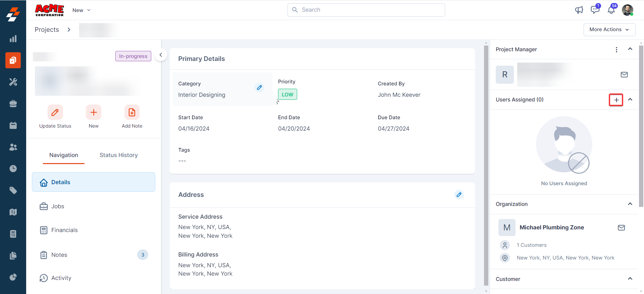Click the Update Status pencil icon
This screenshot has height=294, width=644.
click(x=55, y=113)
